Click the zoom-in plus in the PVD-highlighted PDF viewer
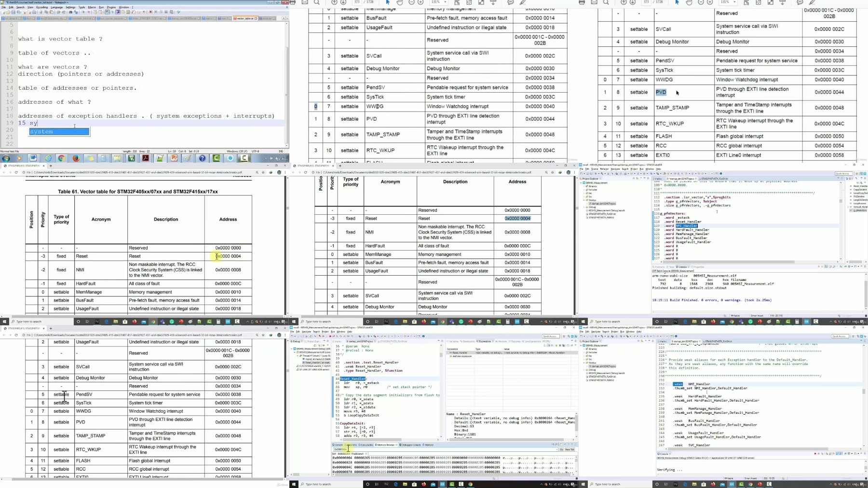The height and width of the screenshot is (488, 868). coord(710,2)
